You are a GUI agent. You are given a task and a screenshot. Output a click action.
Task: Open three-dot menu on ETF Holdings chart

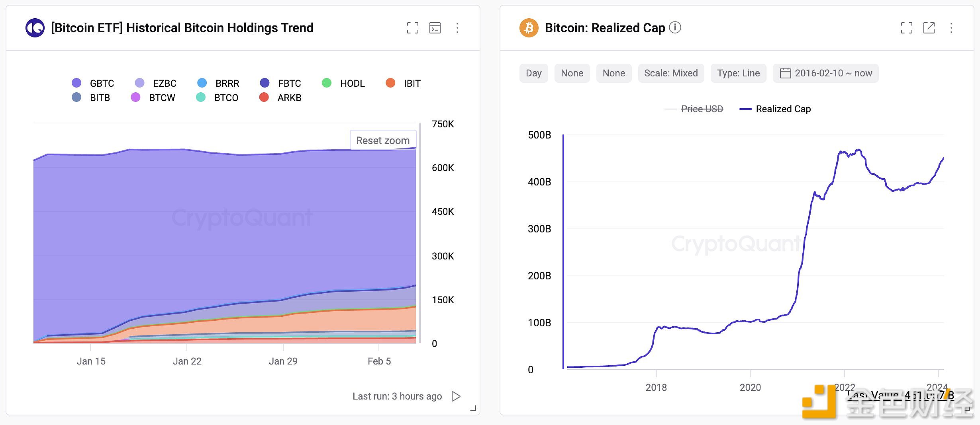click(x=457, y=28)
